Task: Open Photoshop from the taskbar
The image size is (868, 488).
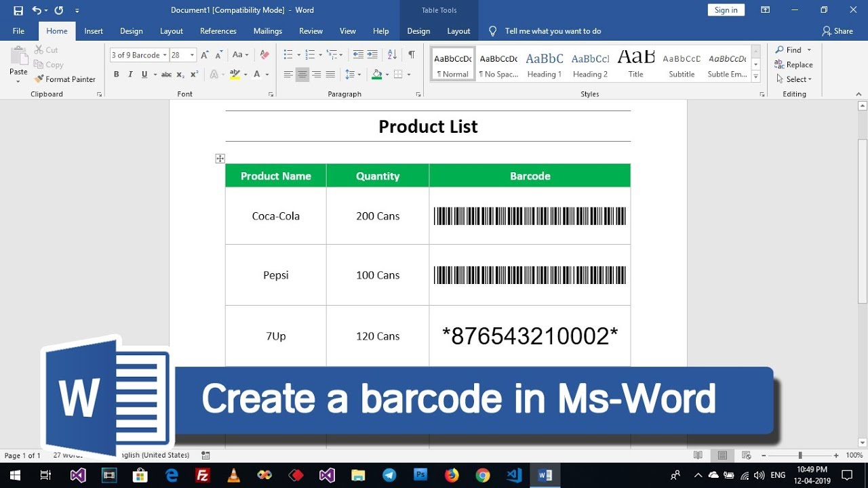Action: click(x=420, y=475)
